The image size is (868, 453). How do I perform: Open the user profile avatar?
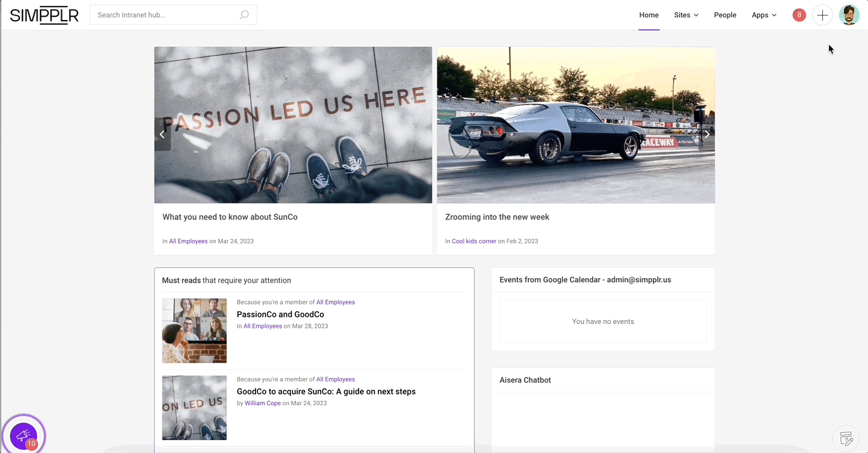(849, 15)
